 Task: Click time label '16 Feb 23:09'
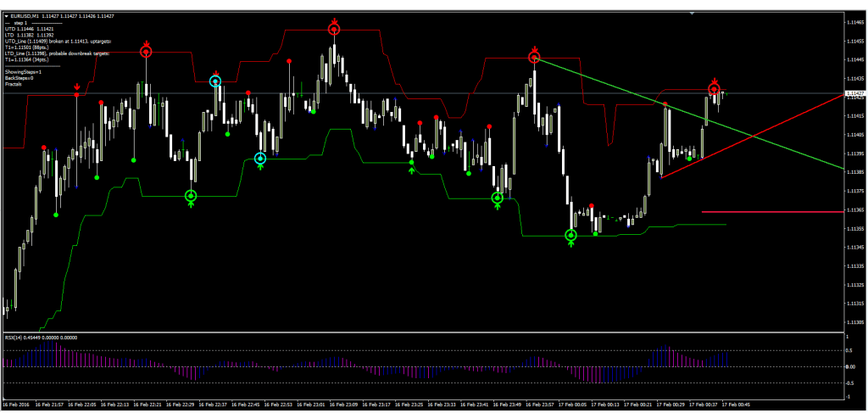click(345, 405)
